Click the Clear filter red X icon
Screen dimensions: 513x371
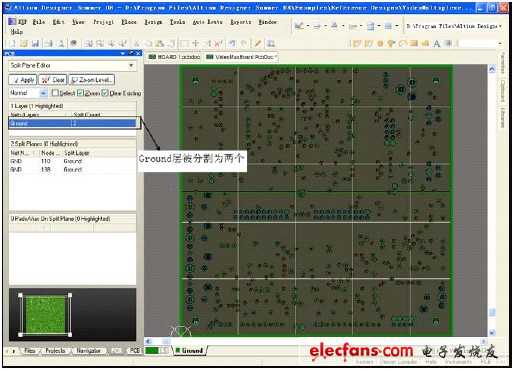pyautogui.click(x=218, y=44)
